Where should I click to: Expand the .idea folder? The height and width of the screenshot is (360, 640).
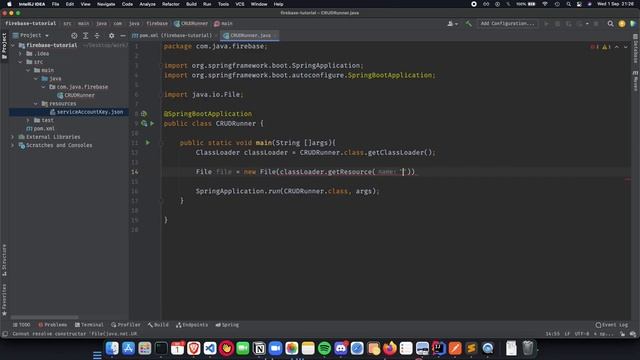(20, 53)
